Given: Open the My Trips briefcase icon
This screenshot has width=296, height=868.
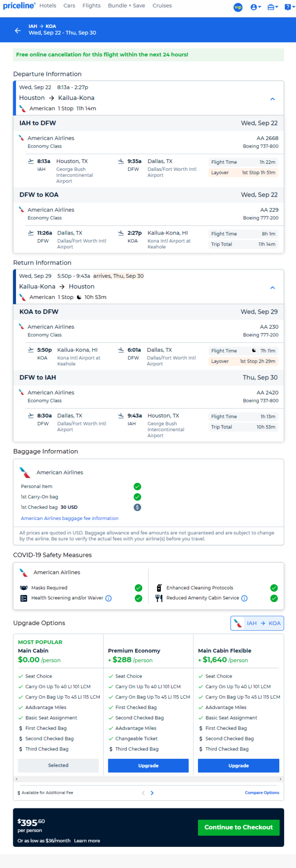Looking at the screenshot, I should (x=273, y=7).
